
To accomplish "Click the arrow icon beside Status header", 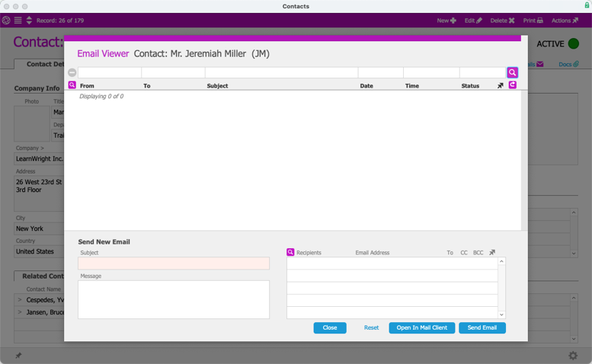I will [x=501, y=85].
